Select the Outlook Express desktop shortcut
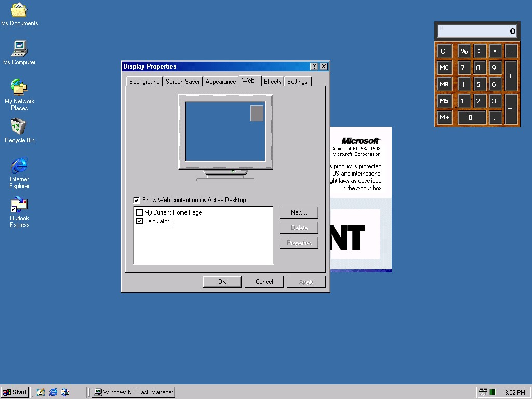The image size is (532, 399). coord(19,212)
